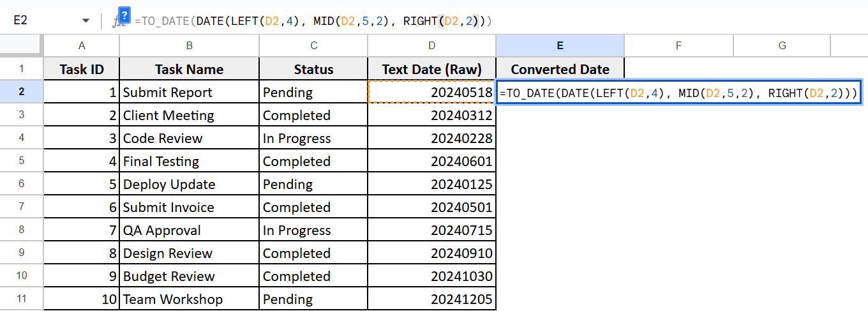Select column D header
The image size is (868, 311).
click(432, 45)
